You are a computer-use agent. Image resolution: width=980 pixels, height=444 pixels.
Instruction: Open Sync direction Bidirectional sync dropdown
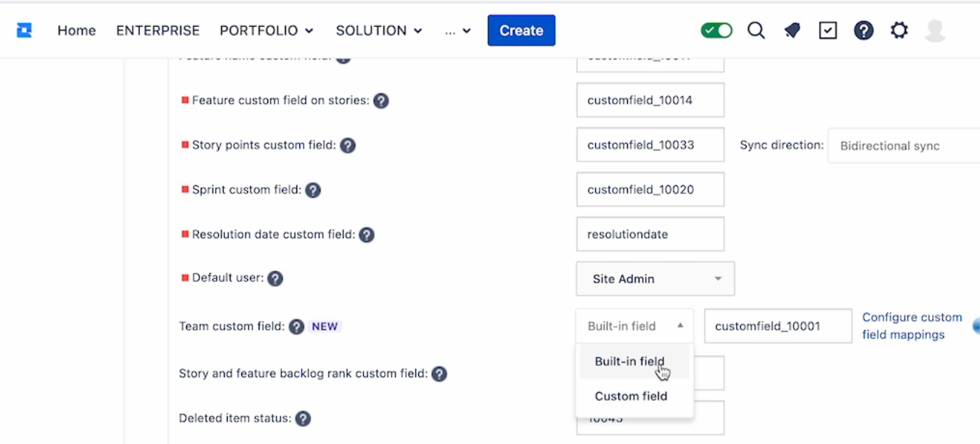[x=904, y=146]
